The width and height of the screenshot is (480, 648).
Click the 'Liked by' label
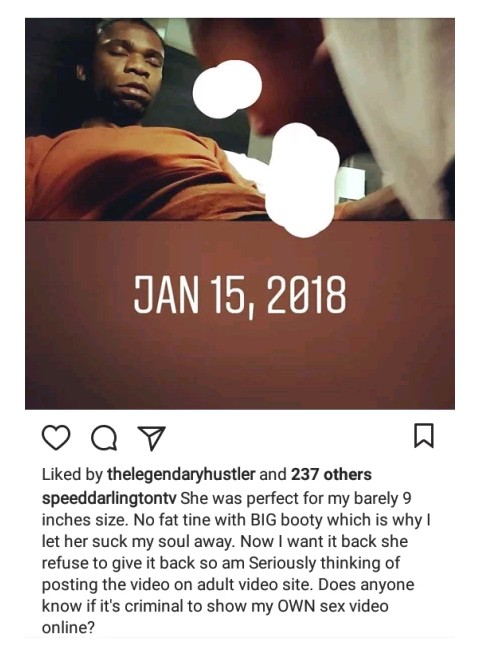[72, 474]
